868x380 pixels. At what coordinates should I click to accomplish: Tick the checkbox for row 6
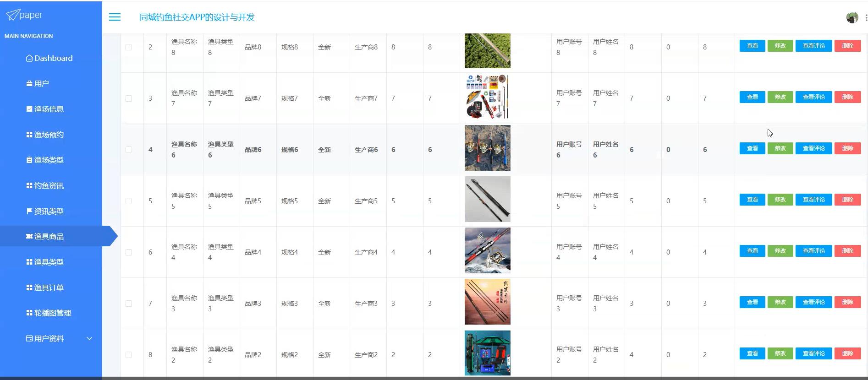129,252
